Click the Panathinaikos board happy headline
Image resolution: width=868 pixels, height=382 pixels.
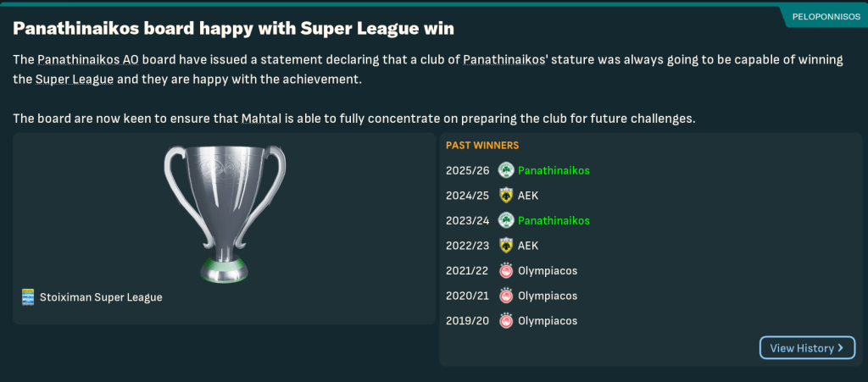click(x=233, y=29)
